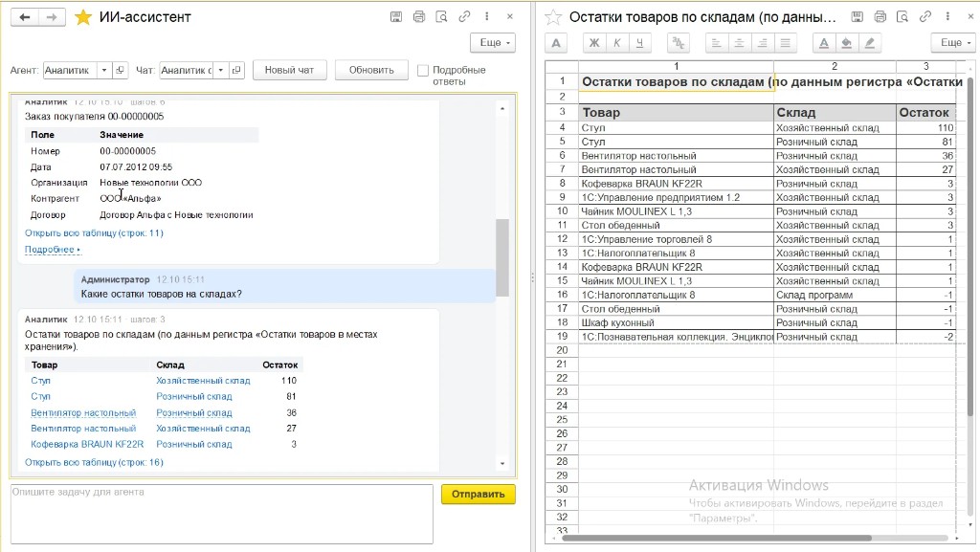The height and width of the screenshot is (552, 980).
Task: Open the selected Агент record via its open icon
Action: (x=120, y=70)
